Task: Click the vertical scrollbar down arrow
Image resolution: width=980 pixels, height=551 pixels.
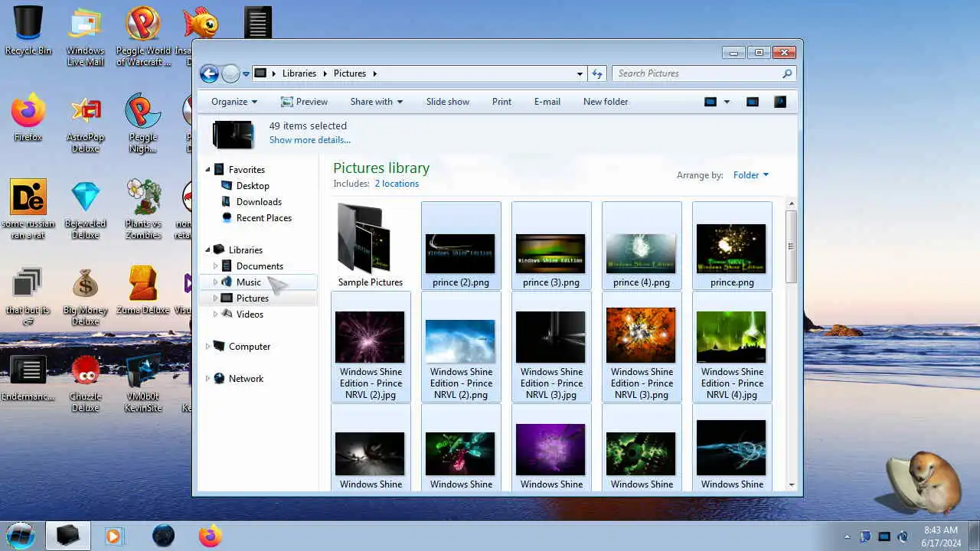Action: coord(791,485)
